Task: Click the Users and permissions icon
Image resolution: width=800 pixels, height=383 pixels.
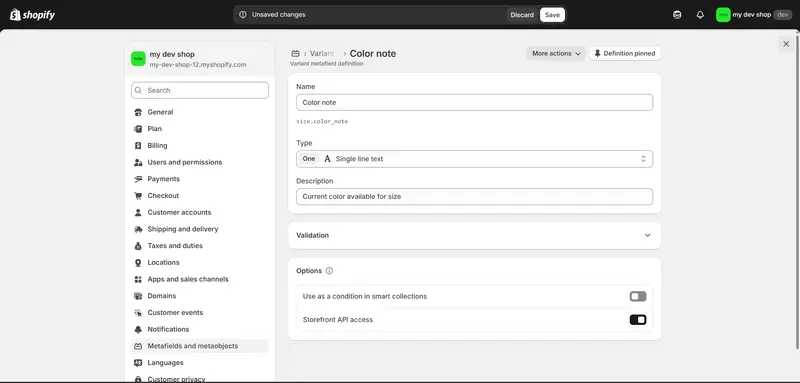Action: click(x=138, y=162)
